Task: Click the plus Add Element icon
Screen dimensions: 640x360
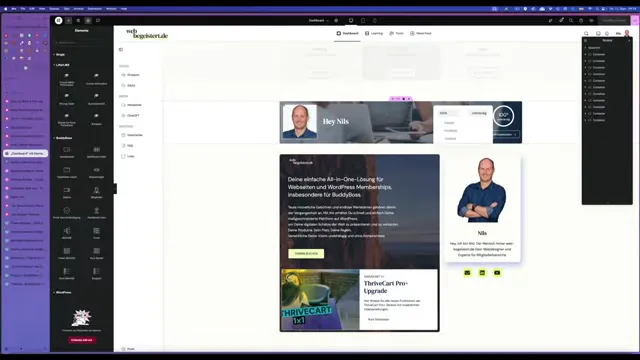Action: pyautogui.click(x=69, y=20)
